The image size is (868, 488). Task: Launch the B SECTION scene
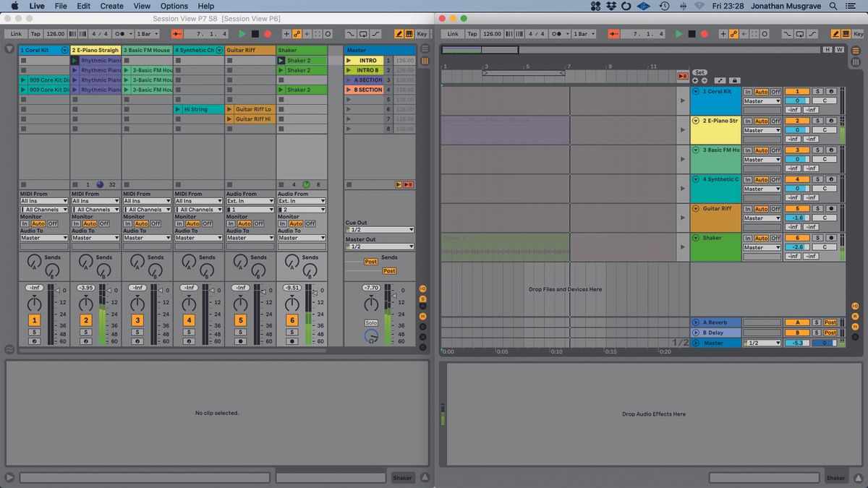(349, 90)
